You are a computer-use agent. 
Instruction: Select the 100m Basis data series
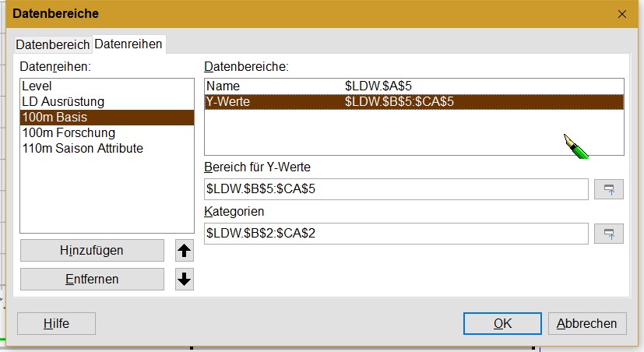click(107, 118)
